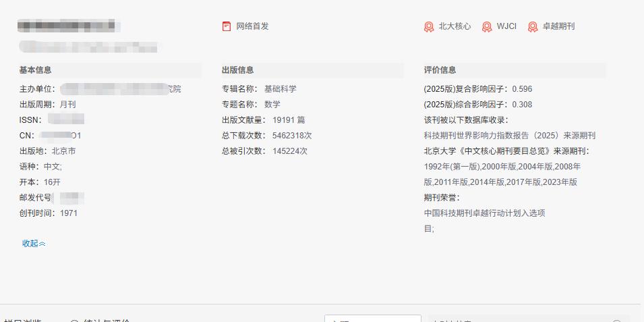Screen dimensions: 644x322
Task: Click the 科技期刊世界影响力指数报告 (2025) 来源期刊 line
Action: pyautogui.click(x=510, y=136)
